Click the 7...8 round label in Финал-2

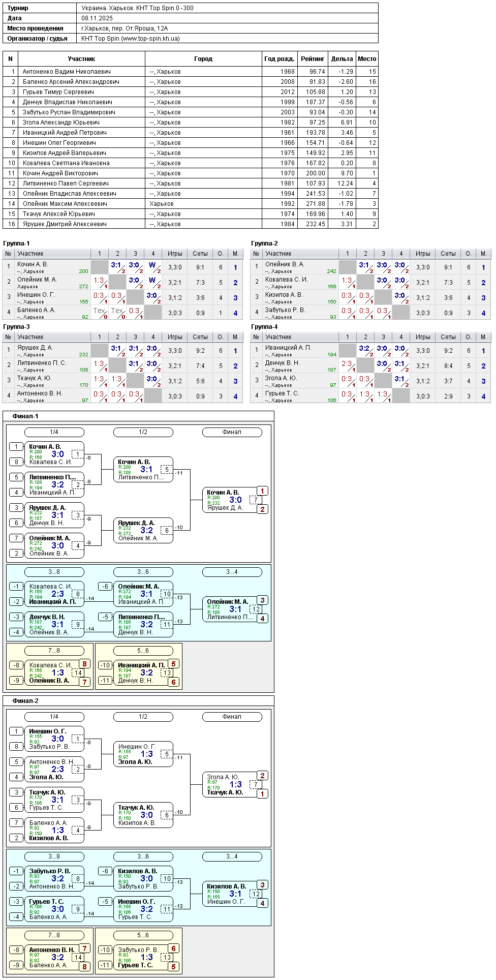pyautogui.click(x=54, y=935)
